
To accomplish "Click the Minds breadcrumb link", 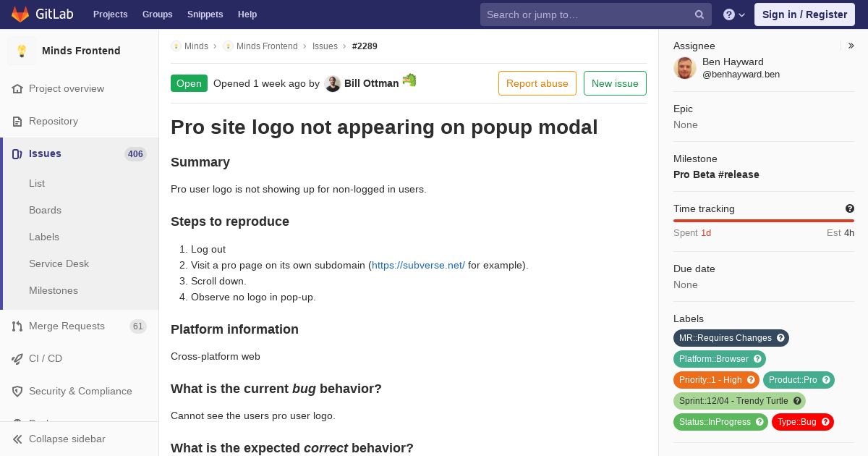I will point(196,46).
